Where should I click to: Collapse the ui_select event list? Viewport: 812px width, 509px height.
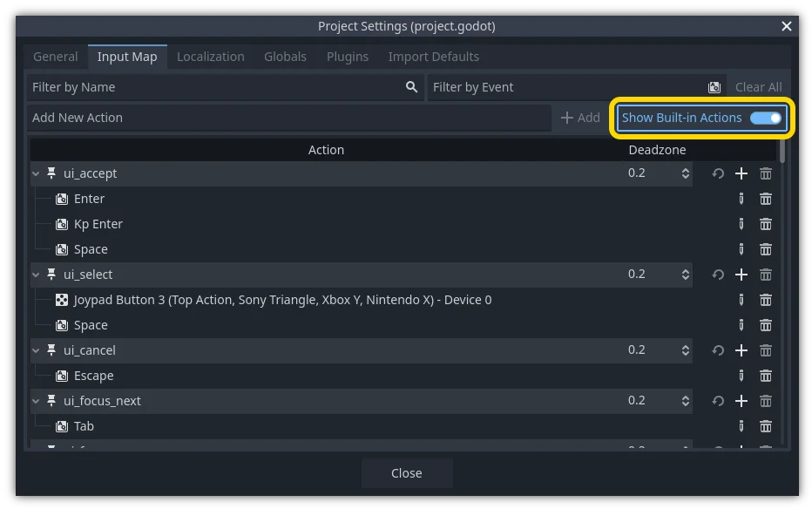point(36,274)
